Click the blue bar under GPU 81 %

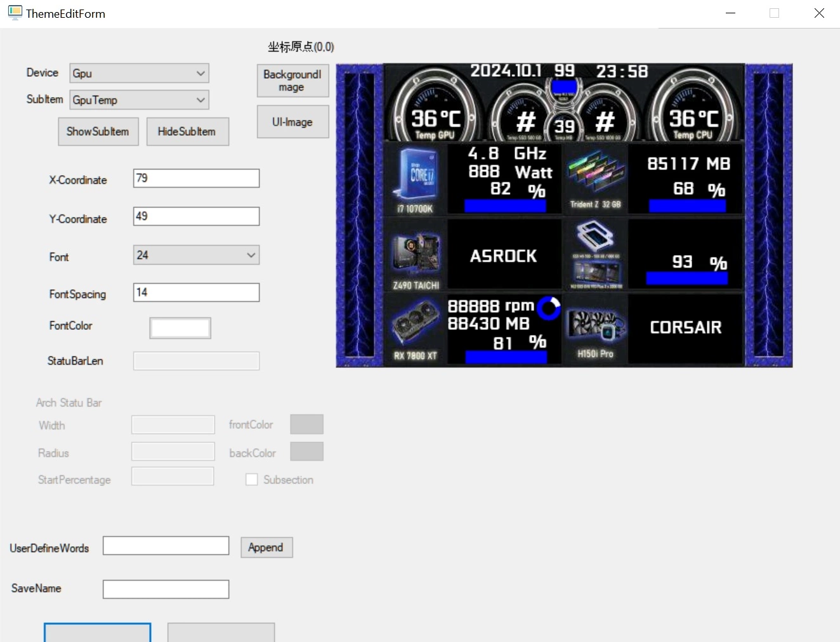coord(506,357)
